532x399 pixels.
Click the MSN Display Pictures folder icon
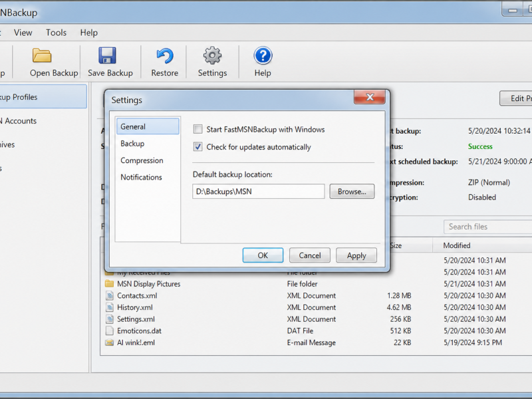[109, 284]
